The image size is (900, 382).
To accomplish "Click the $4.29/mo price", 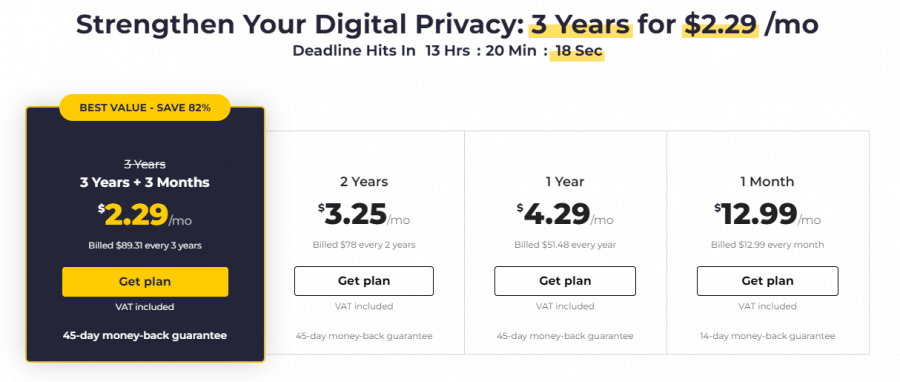I will [x=565, y=215].
